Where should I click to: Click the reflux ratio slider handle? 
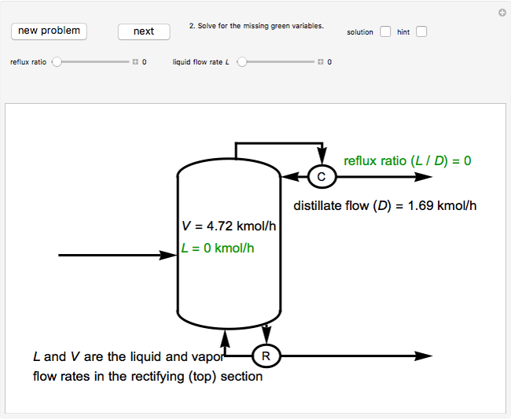tap(57, 61)
